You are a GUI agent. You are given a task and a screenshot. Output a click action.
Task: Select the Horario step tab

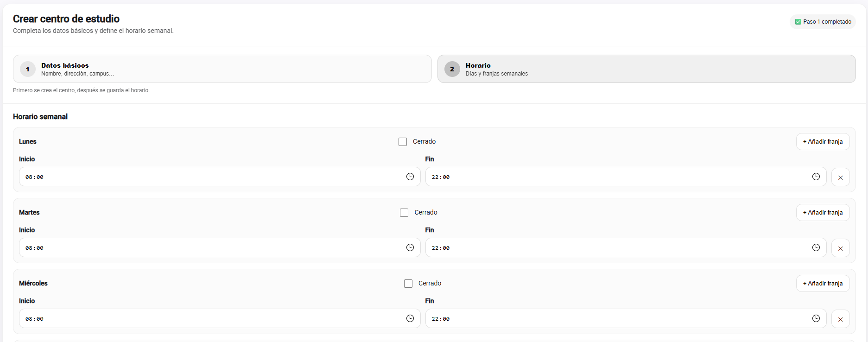(646, 69)
